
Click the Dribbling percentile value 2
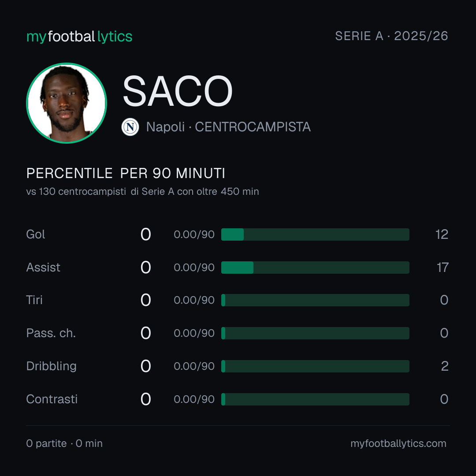tap(444, 366)
